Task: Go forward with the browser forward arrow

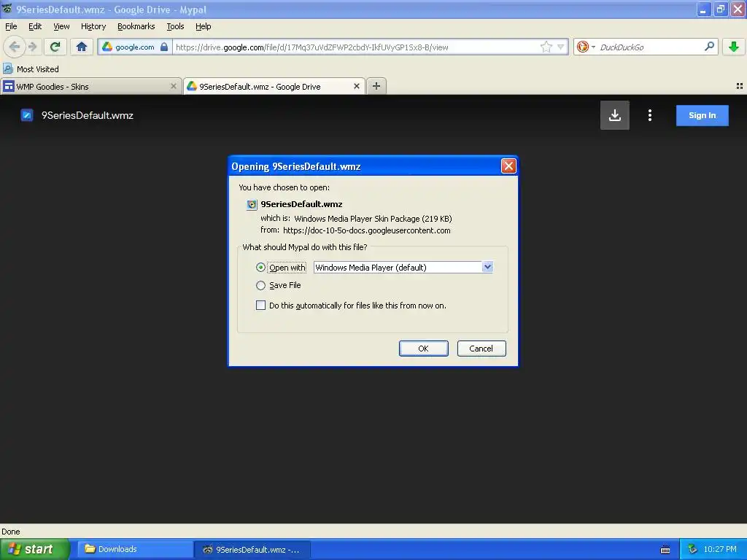Action: [32, 47]
